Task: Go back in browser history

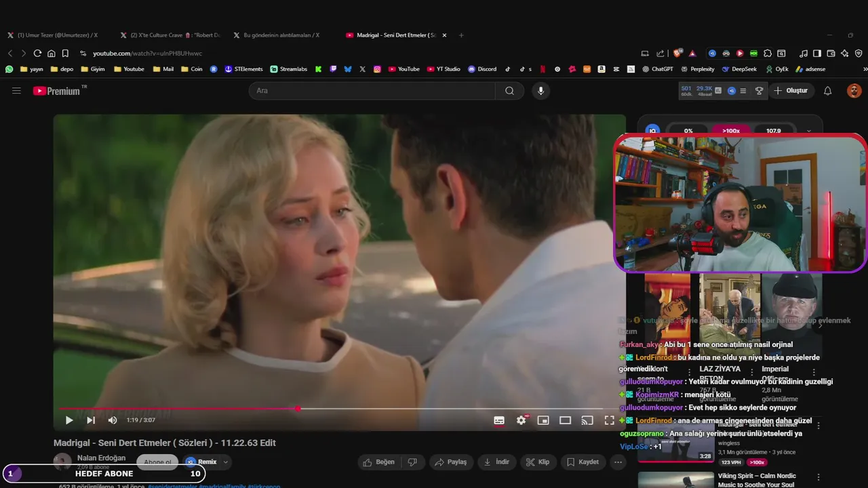Action: point(10,53)
